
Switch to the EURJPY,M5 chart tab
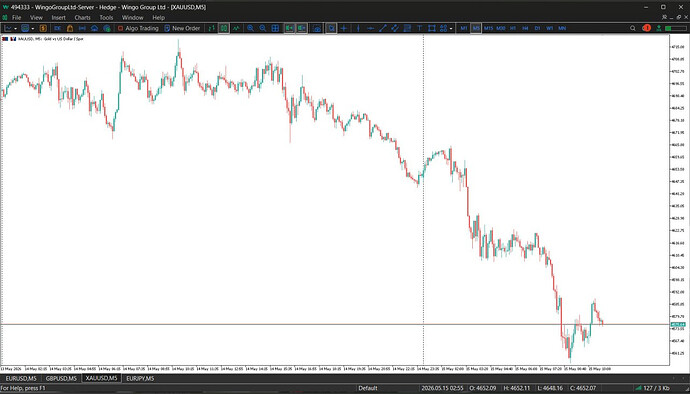[140, 379]
